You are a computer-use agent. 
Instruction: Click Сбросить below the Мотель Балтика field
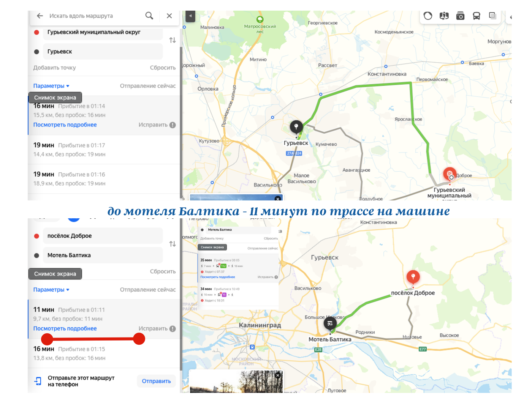(163, 271)
